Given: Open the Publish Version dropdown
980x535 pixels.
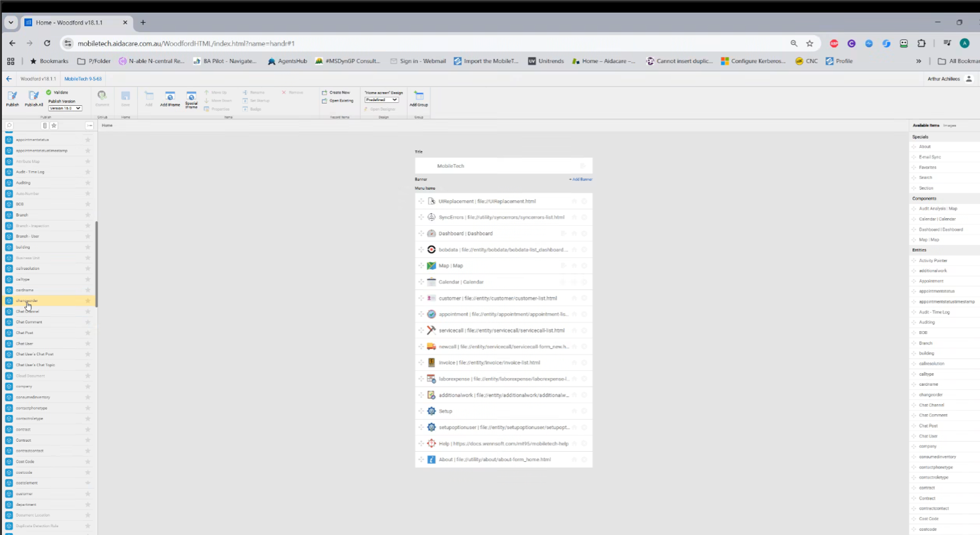Looking at the screenshot, I should 65,108.
